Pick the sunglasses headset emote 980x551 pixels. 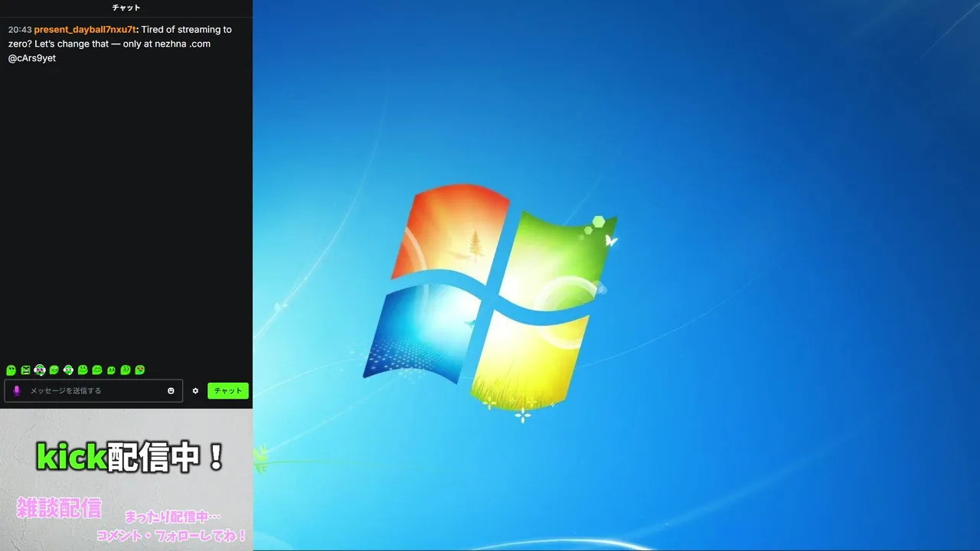click(x=40, y=370)
